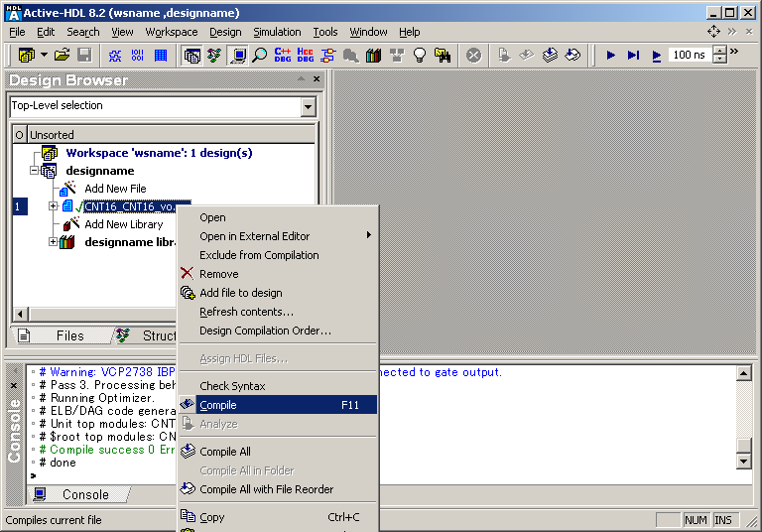Click the hierarchy flowchart icon next to HDE DBG
This screenshot has height=532, width=762.
[328, 56]
